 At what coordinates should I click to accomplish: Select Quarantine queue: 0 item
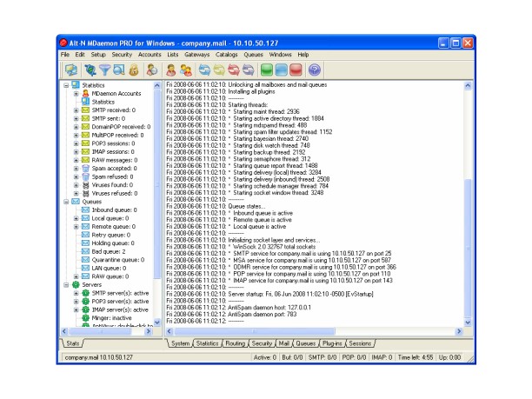118,260
